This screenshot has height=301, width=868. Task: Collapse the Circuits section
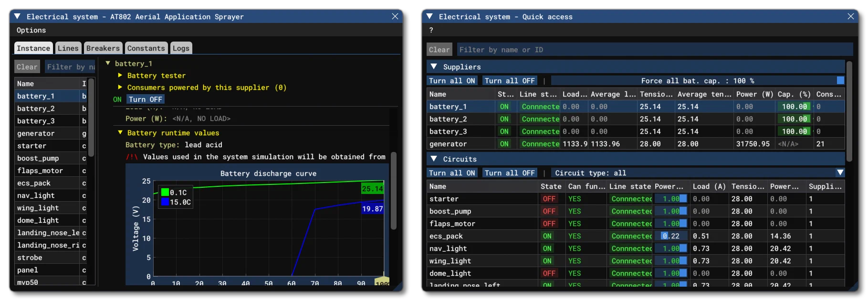(434, 159)
